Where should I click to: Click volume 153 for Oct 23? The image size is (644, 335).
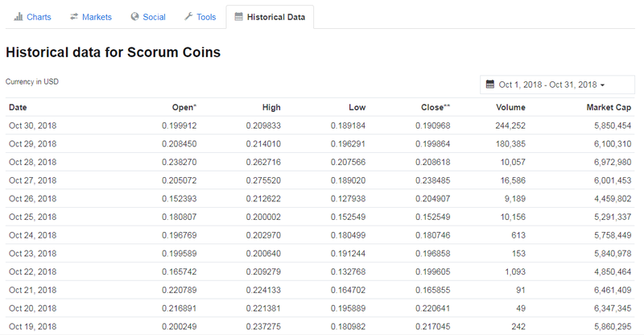click(518, 254)
